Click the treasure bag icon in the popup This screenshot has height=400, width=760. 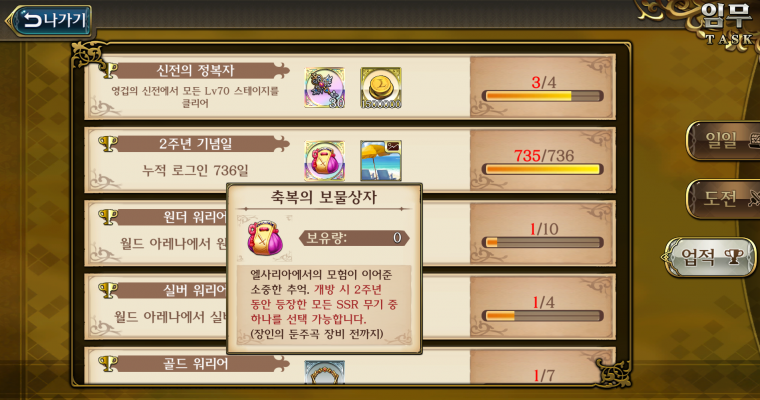tap(265, 238)
